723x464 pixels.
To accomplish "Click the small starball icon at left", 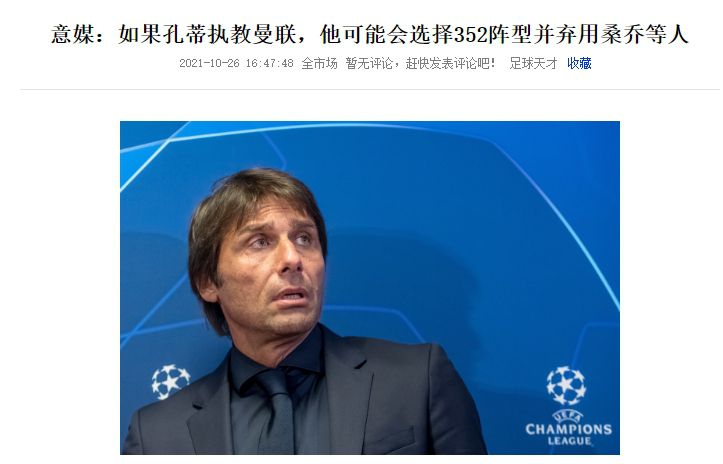I will (171, 381).
